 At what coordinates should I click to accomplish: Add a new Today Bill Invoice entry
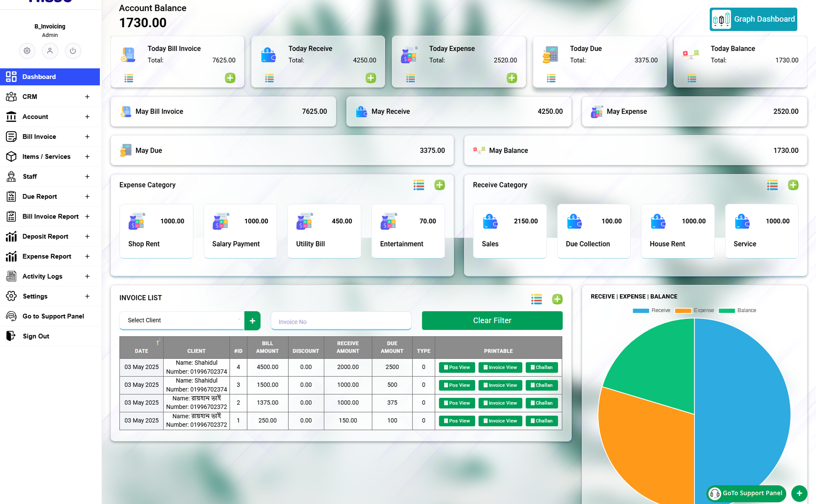[230, 78]
